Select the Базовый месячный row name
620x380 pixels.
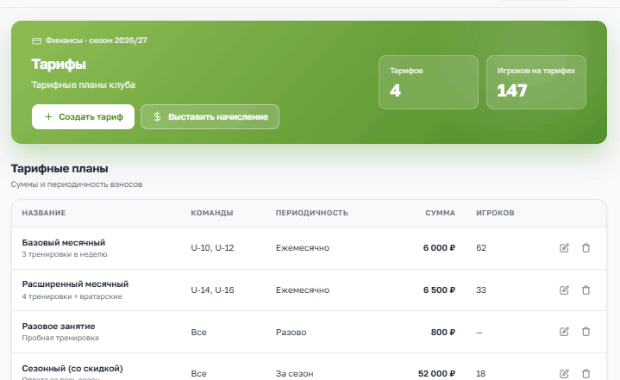point(64,242)
